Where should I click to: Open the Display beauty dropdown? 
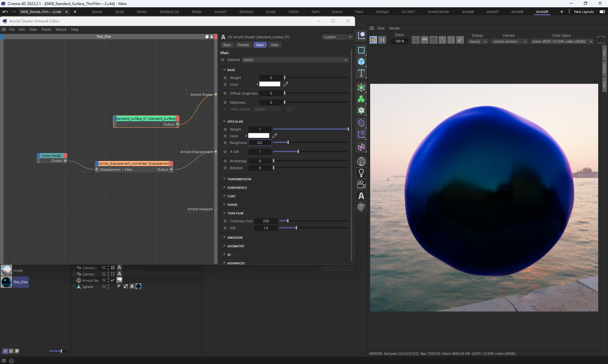(x=478, y=41)
